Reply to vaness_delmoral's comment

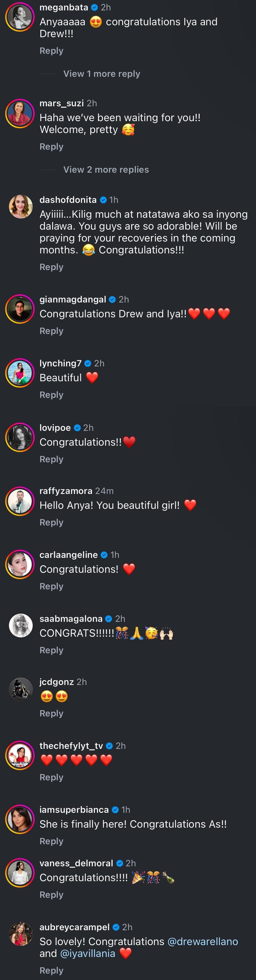pos(51,895)
